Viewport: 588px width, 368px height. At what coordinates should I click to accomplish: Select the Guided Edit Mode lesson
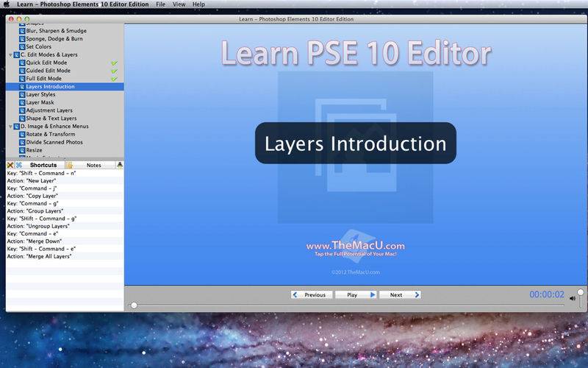coord(48,71)
